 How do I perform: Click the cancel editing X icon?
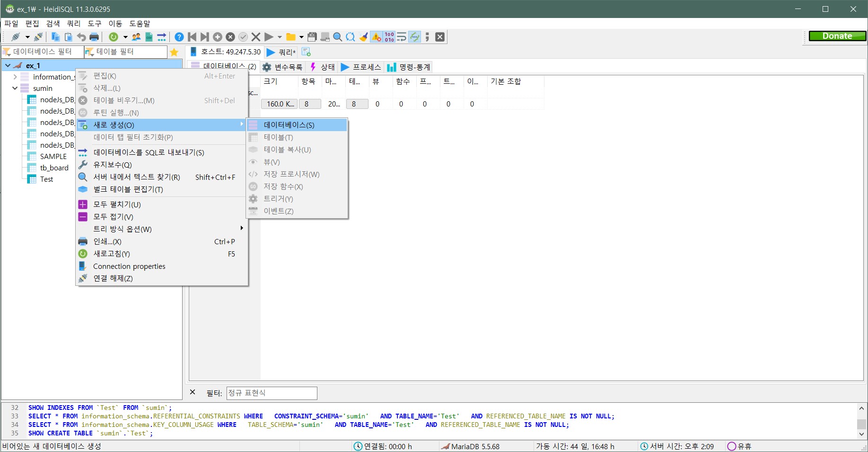point(256,37)
